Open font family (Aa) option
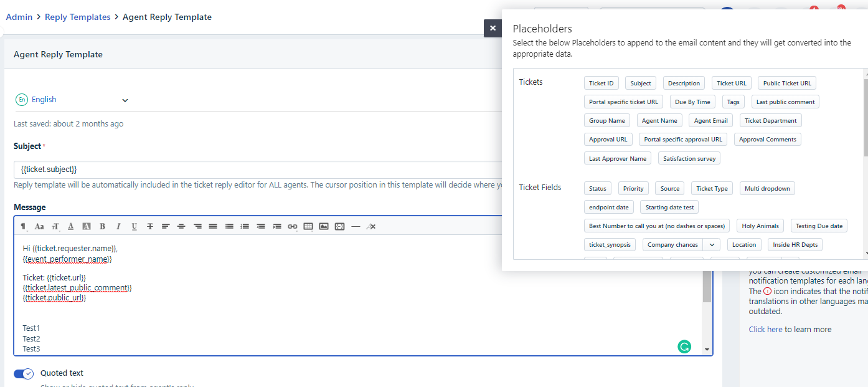 coord(39,226)
